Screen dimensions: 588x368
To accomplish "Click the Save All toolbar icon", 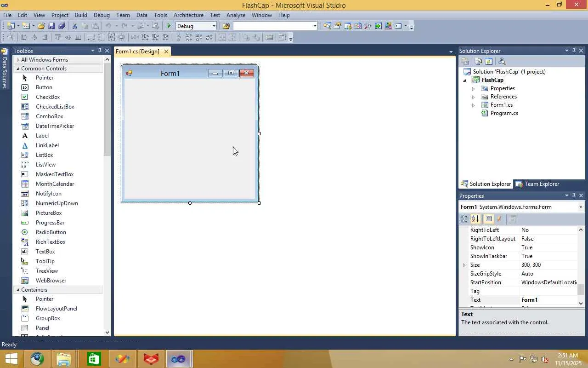I will tap(62, 26).
